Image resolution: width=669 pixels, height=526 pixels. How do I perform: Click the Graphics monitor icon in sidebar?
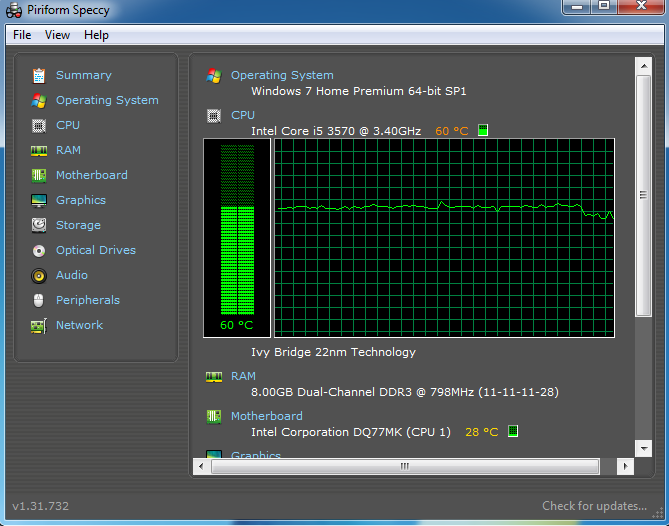(39, 201)
